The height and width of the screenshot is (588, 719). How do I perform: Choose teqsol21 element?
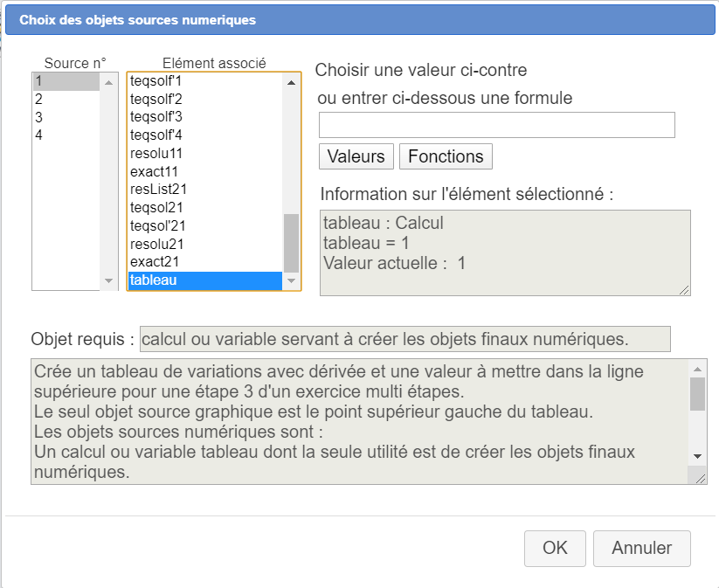coord(156,208)
